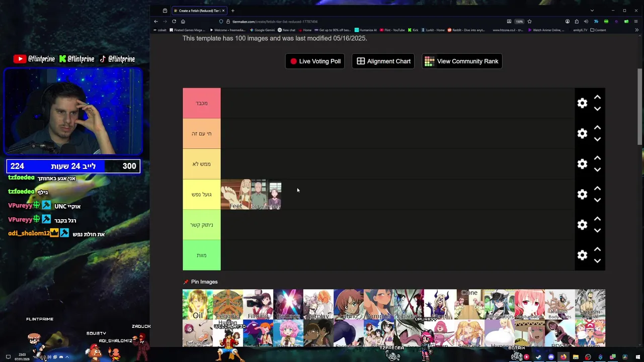Open the Watch Anime Online bookmark
This screenshot has height=362, width=644.
546,30
